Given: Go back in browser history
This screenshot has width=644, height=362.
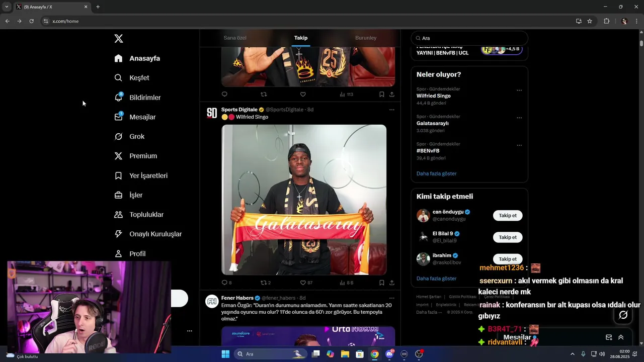Looking at the screenshot, I should 7,21.
